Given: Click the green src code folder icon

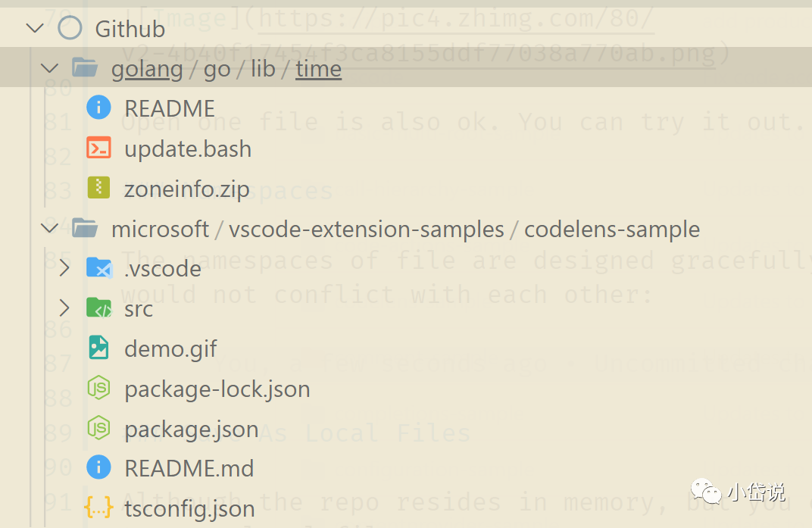Looking at the screenshot, I should click(99, 308).
